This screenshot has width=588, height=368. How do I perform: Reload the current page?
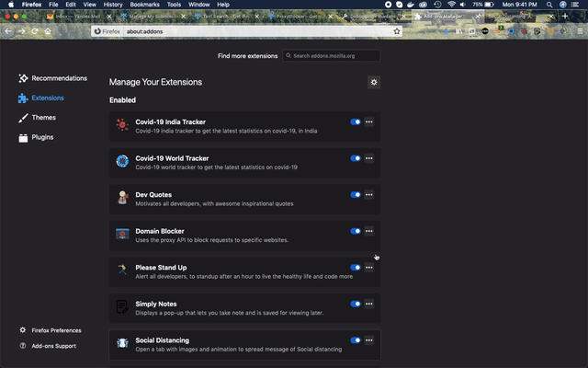tap(35, 31)
